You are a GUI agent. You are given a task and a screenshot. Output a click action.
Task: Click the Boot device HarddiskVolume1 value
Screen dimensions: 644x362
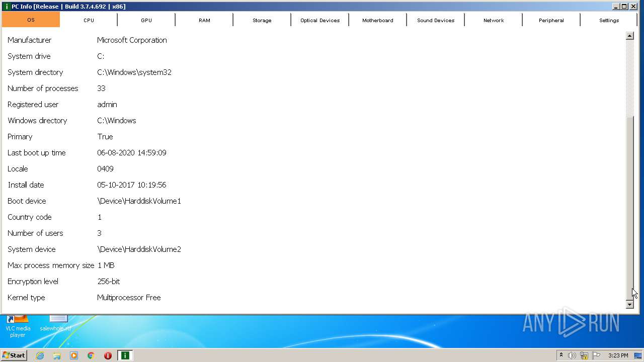click(x=139, y=201)
